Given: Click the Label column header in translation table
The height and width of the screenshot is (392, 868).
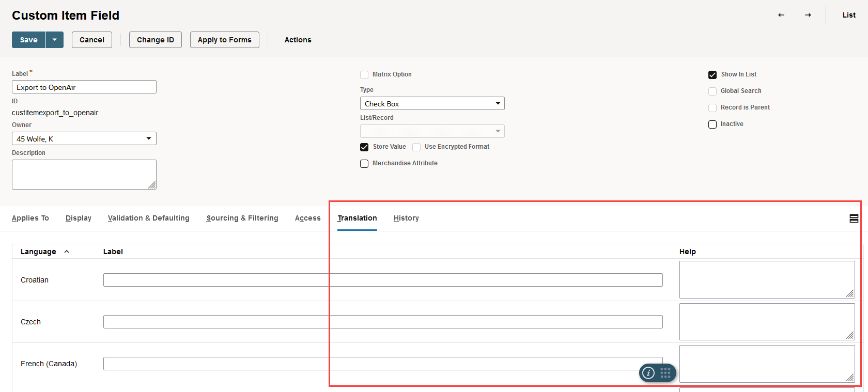Looking at the screenshot, I should coord(113,252).
